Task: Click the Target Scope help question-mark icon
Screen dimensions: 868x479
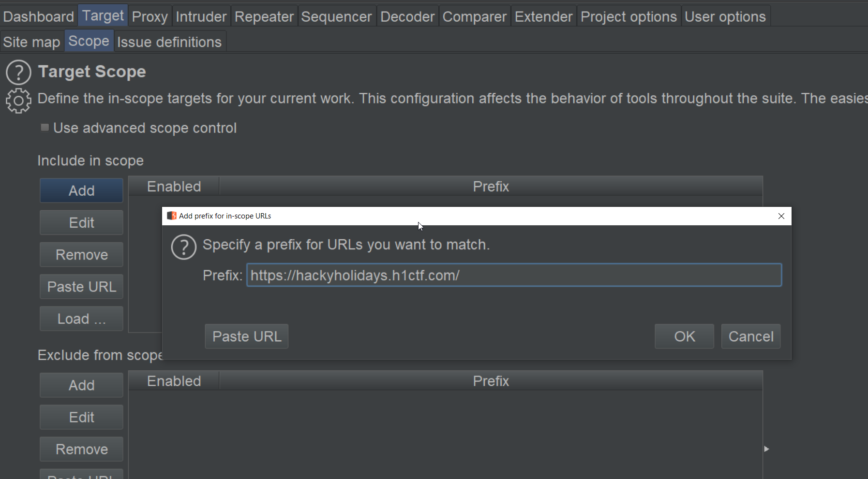Action: point(18,73)
